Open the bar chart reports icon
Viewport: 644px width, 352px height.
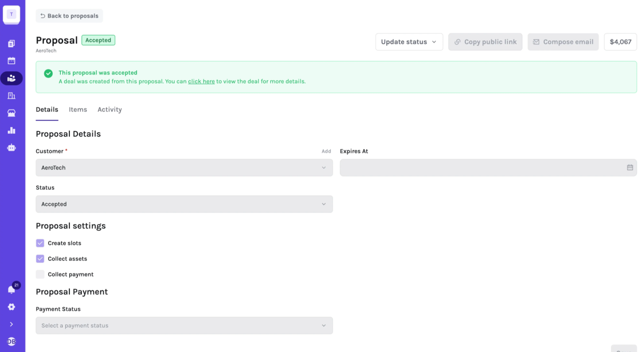tap(11, 130)
